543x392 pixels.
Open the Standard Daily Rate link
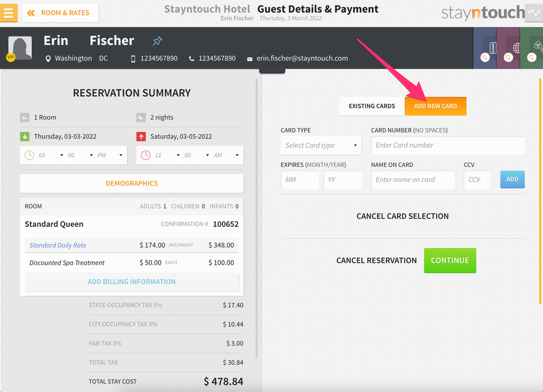click(58, 245)
